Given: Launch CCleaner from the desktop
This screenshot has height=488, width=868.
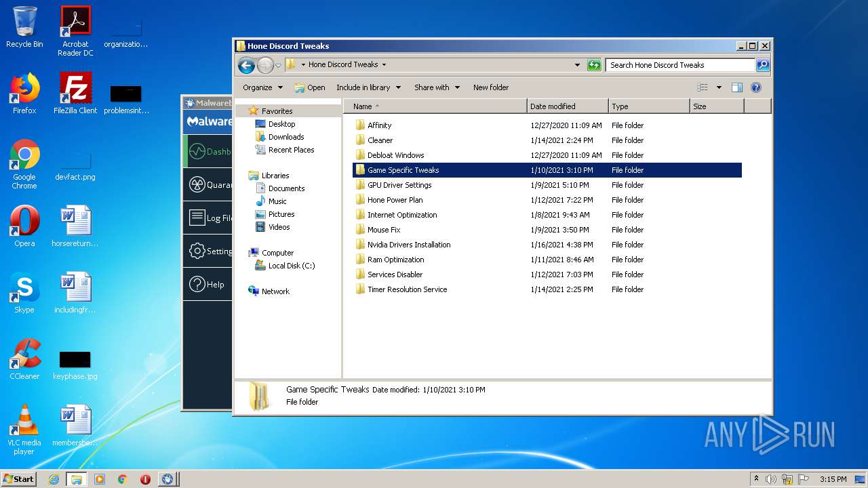Looking at the screenshot, I should coord(24,359).
